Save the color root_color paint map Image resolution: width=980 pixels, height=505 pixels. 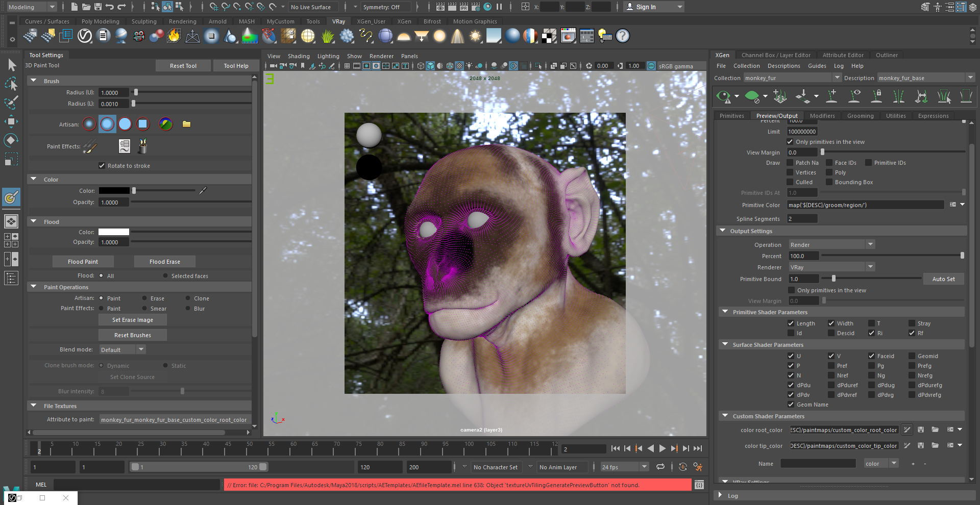pyautogui.click(x=921, y=430)
